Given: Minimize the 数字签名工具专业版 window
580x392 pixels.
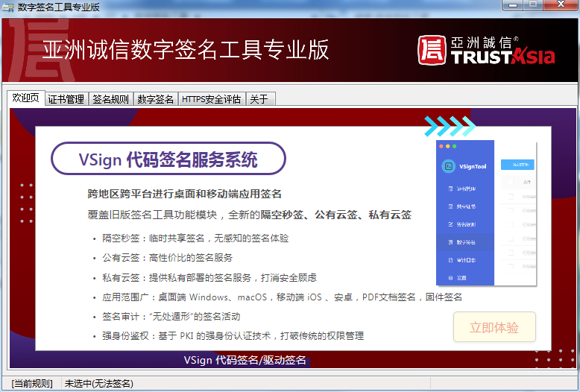Looking at the screenshot, I should click(512, 5).
